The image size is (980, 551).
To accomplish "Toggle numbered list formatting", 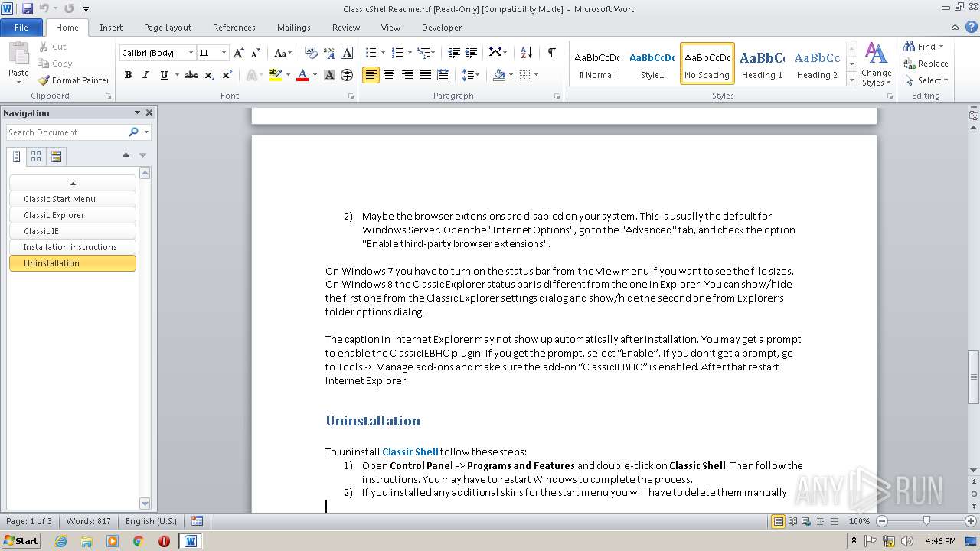I will pyautogui.click(x=397, y=53).
